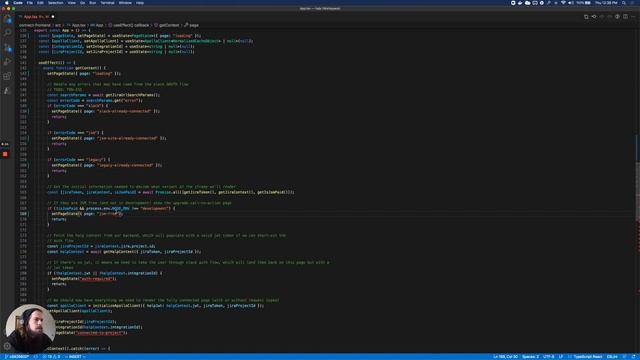This screenshot has height=360, width=640.
Task: Click the ESLint status bar item
Action: pyautogui.click(x=612, y=357)
